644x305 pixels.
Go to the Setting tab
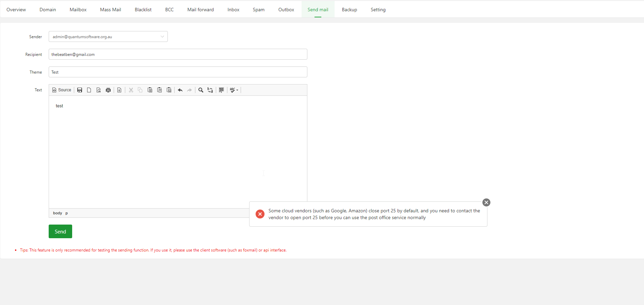(378, 10)
